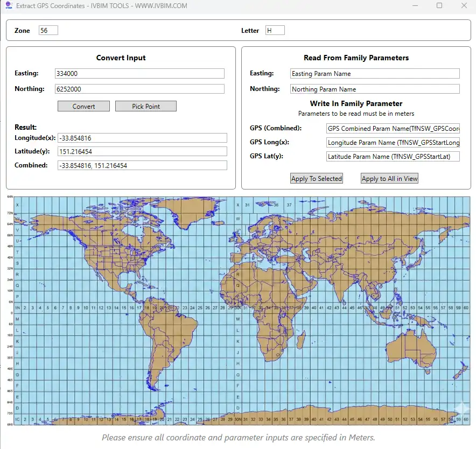Click the Easting Param Name field

[x=375, y=74]
